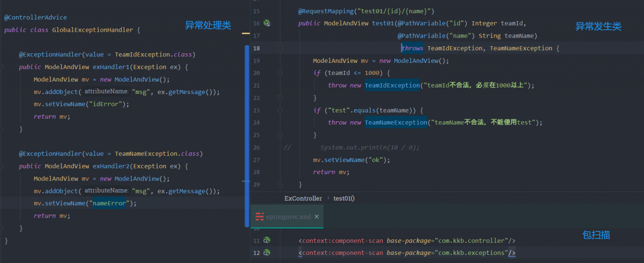
Task: Close the springmvc.xml tab
Action: click(316, 217)
